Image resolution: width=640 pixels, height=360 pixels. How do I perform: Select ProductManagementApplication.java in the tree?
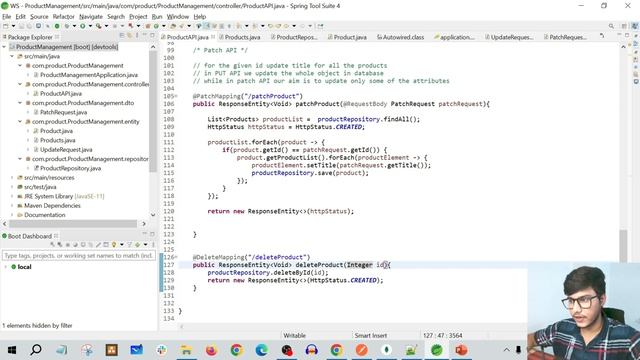tap(89, 75)
